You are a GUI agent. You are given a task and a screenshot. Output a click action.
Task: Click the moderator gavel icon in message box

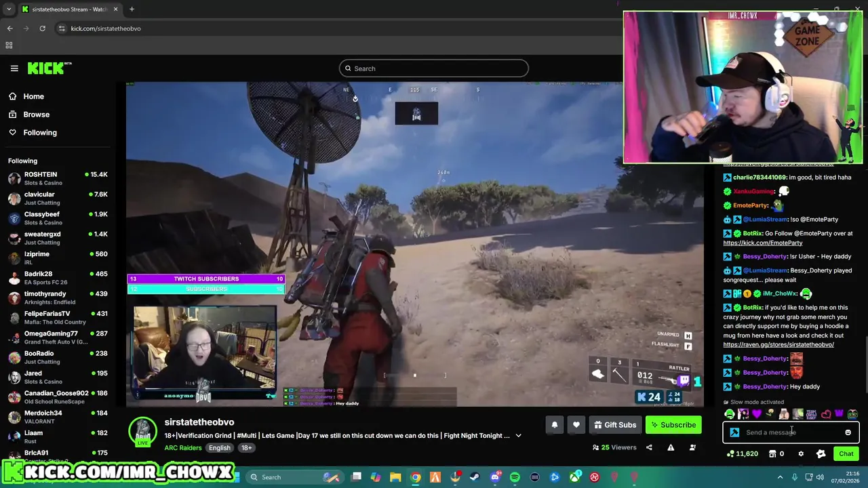click(x=734, y=432)
